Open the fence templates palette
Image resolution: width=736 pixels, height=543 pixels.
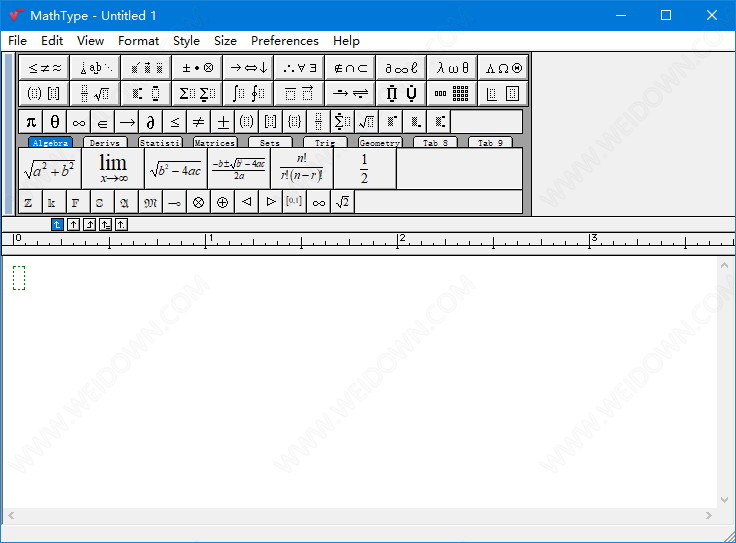coord(45,93)
